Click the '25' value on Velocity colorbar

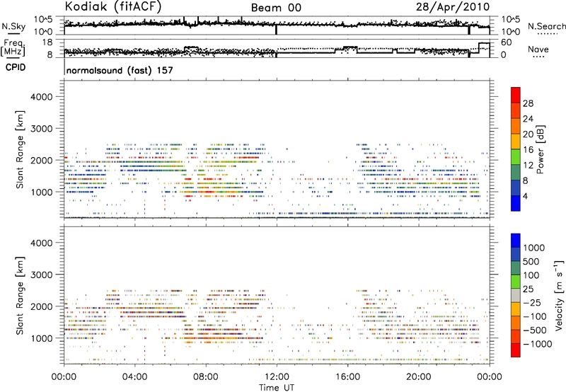pos(529,289)
